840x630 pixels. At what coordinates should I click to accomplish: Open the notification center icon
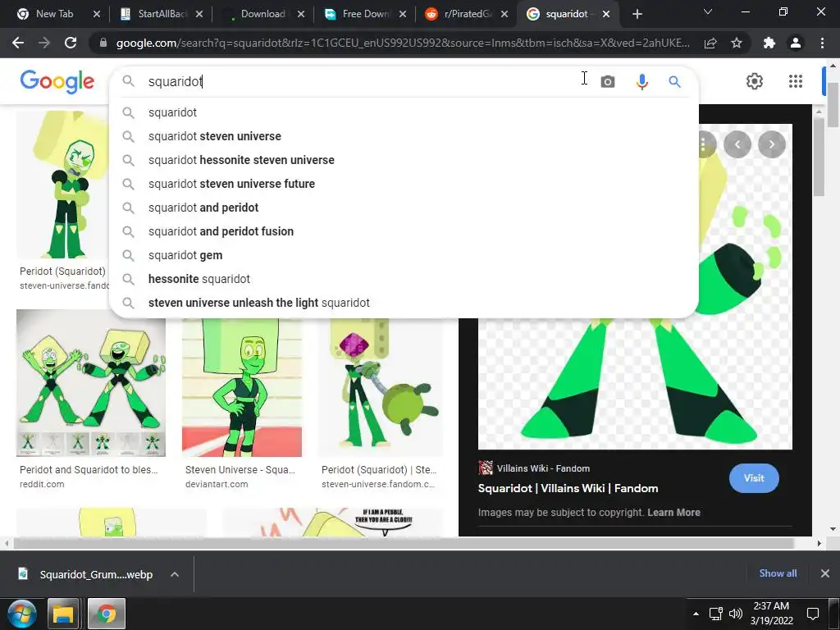pyautogui.click(x=813, y=614)
